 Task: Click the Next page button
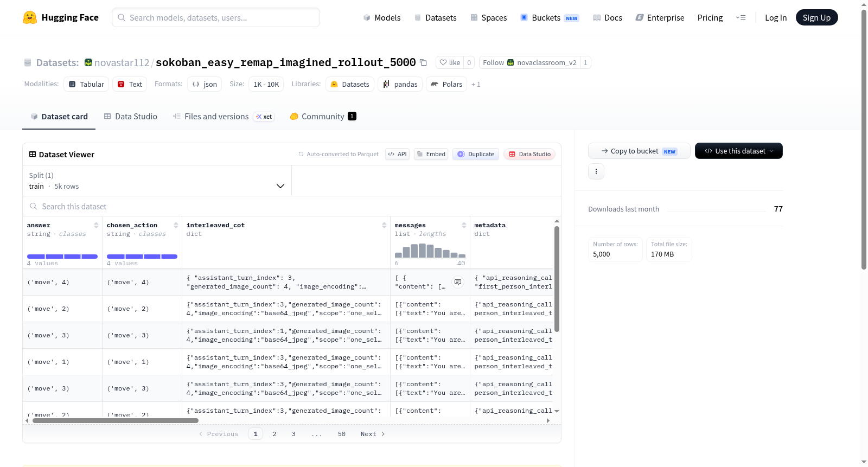point(373,434)
